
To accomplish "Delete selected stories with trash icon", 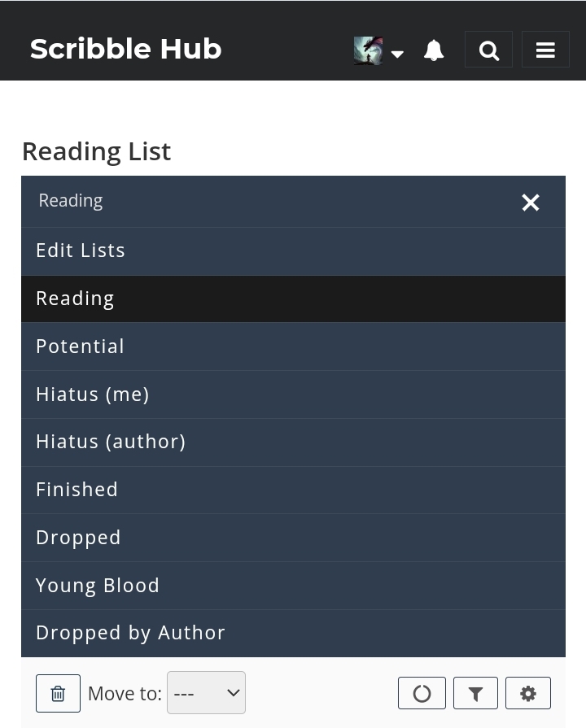I will point(58,693).
